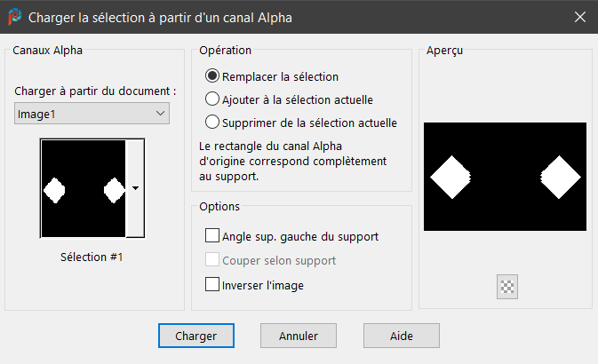Select Remplacer la sélection radio button
This screenshot has height=364, width=598.
(212, 77)
